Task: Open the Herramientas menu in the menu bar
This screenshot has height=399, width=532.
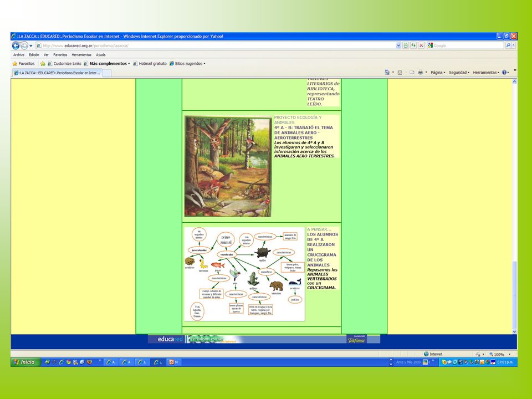Action: (x=81, y=55)
